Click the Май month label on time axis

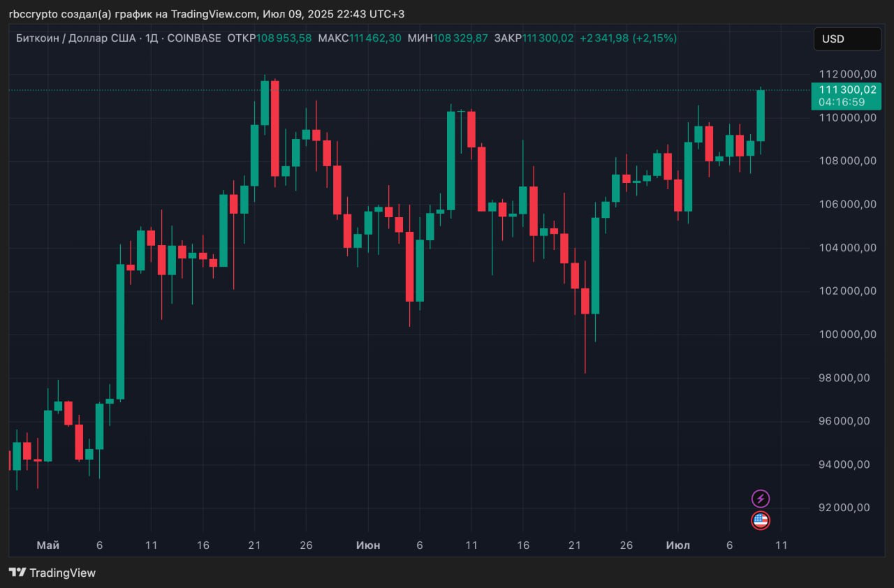tap(47, 545)
